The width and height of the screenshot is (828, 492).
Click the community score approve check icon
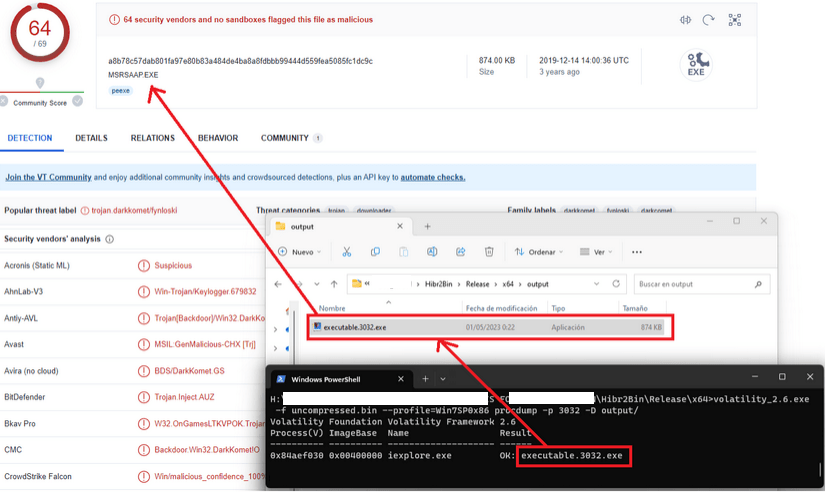pyautogui.click(x=78, y=101)
